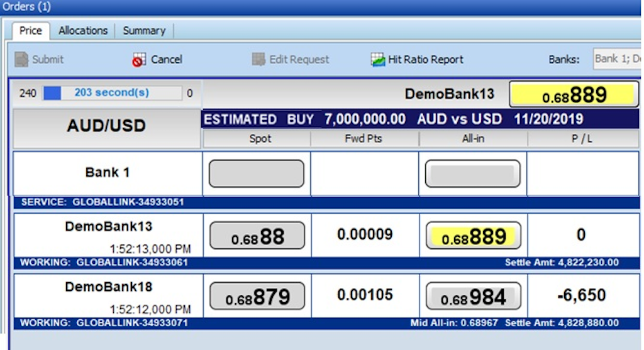Image resolution: width=644 pixels, height=350 pixels.
Task: Click the best price 0.68889 yellow header button
Action: tap(574, 95)
